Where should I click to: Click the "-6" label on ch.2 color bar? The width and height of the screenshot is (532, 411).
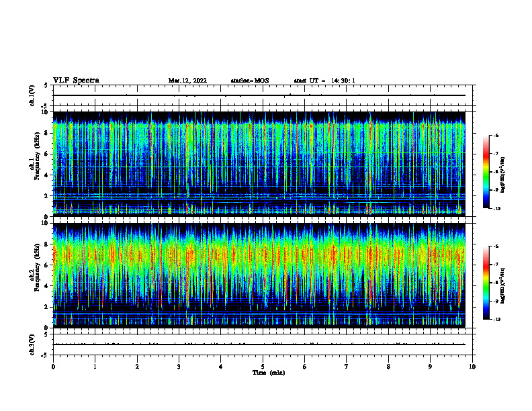(496, 246)
